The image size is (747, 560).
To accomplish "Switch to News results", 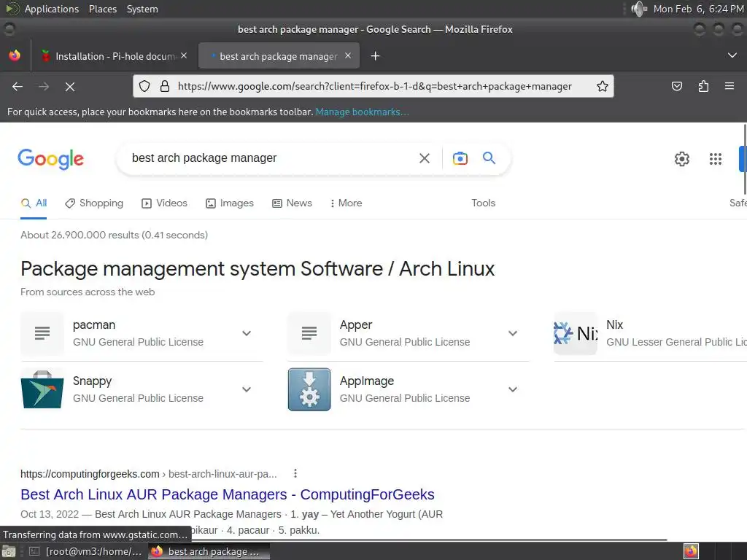I will 292,203.
